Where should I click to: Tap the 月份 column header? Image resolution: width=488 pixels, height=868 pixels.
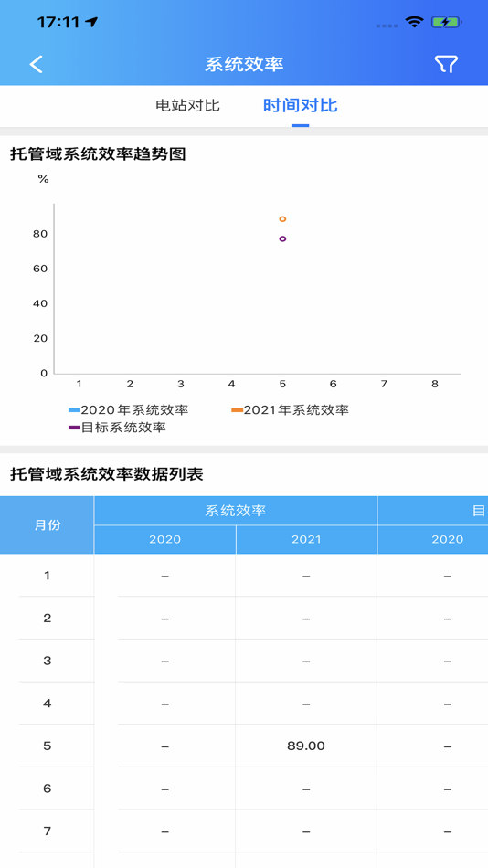(x=48, y=525)
